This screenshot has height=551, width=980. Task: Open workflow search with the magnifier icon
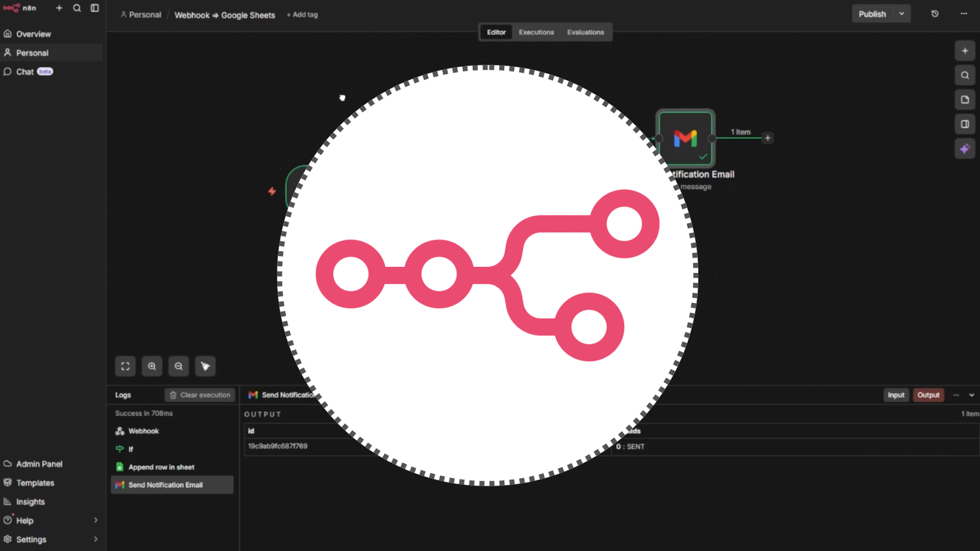[x=965, y=75]
